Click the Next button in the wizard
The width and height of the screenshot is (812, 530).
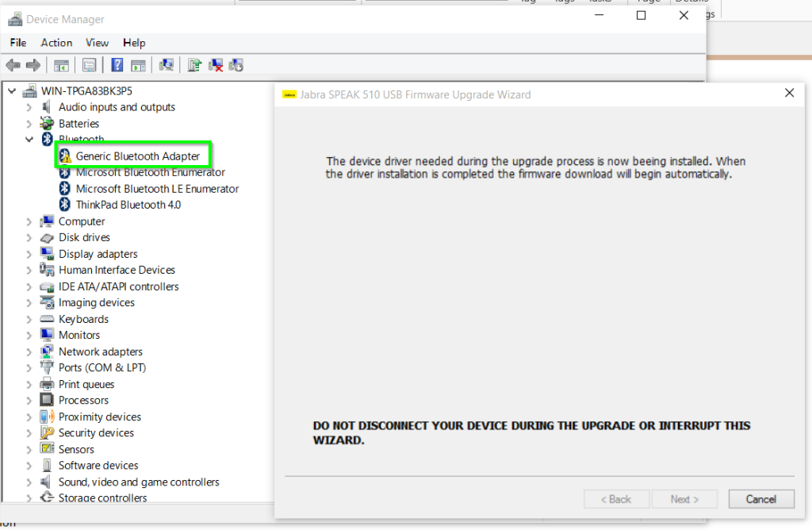[684, 499]
